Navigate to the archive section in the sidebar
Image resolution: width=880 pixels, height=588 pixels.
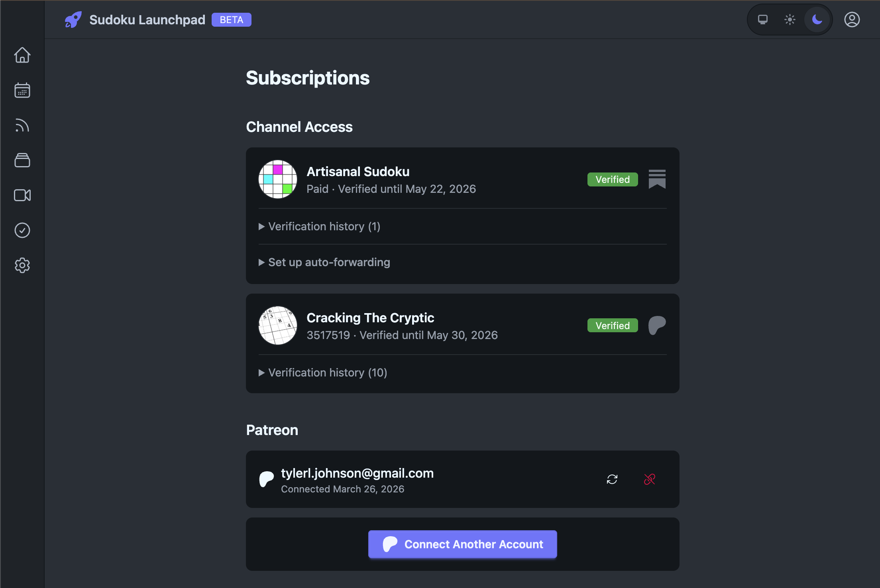(22, 160)
